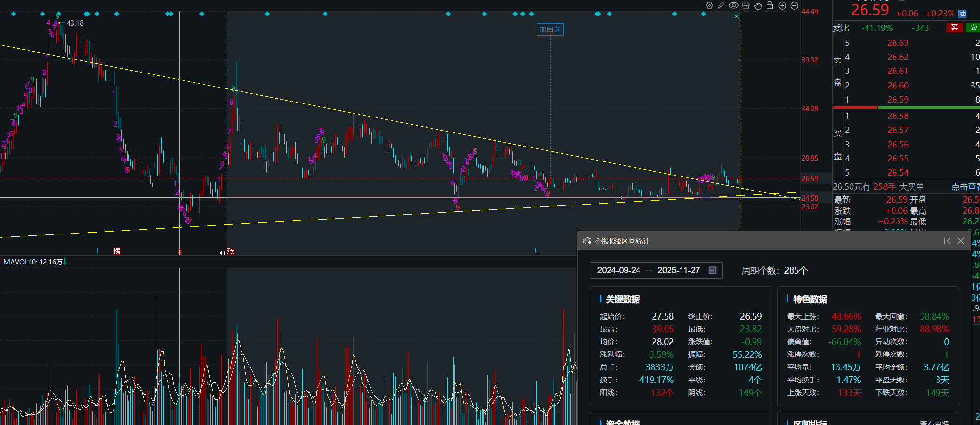Click the 23.62 price axis label
980x425 pixels.
[810, 207]
